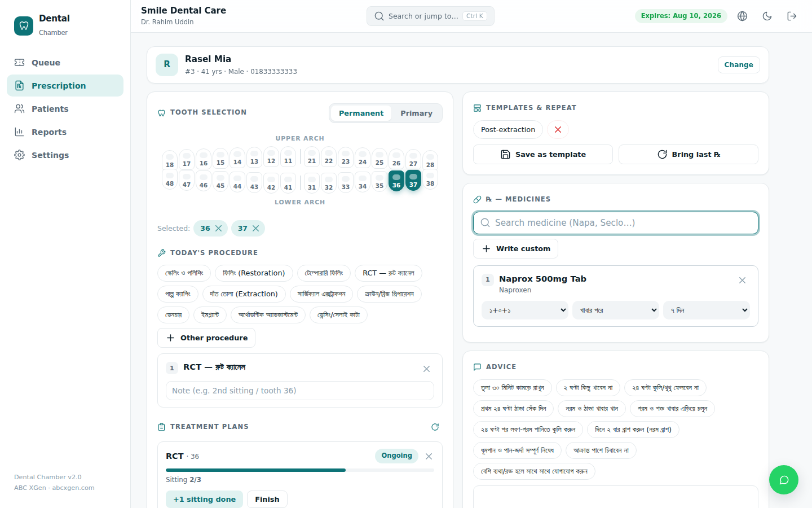Refresh treatment plans icon

(435, 427)
